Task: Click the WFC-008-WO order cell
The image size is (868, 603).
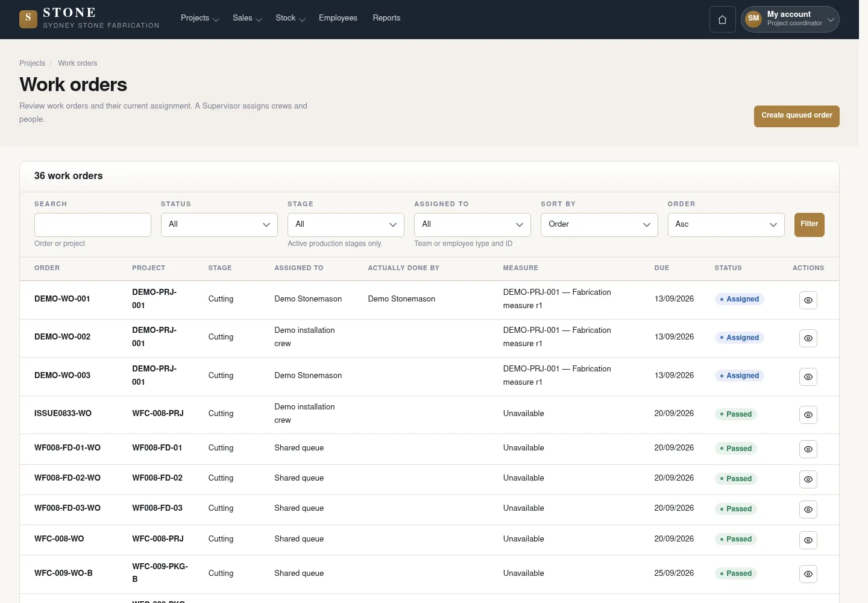Action: 59,539
